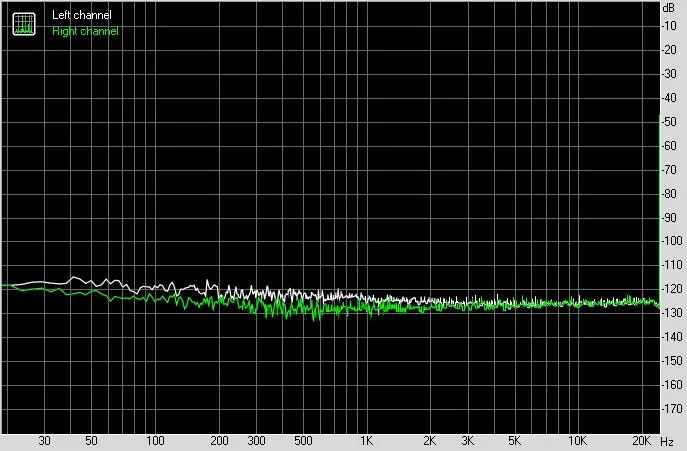Click the "3K" frequency axis label
687x451 pixels.
point(467,441)
